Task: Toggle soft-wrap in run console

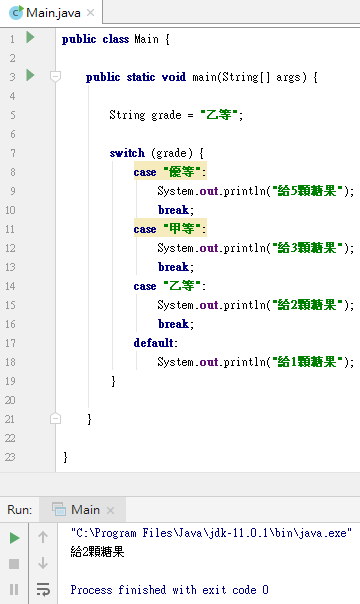Action: click(x=43, y=589)
